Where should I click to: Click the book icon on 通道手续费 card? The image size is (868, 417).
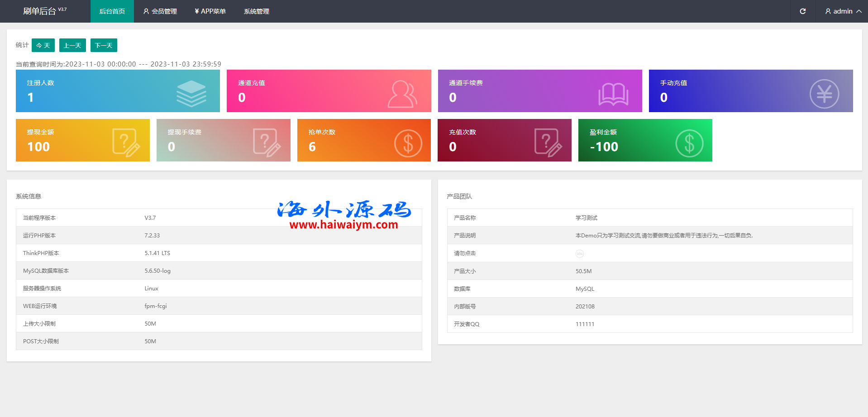(x=613, y=94)
